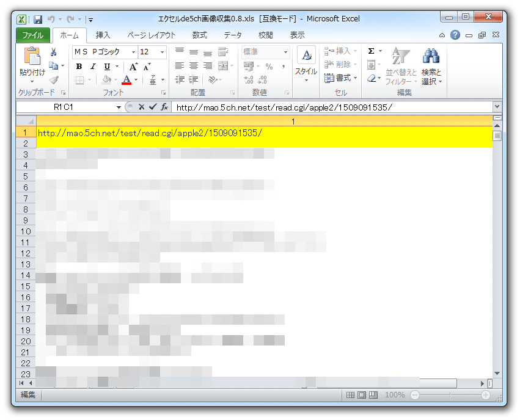Open the スタイル styles button
Screen dimensions: 520x420
click(306, 65)
